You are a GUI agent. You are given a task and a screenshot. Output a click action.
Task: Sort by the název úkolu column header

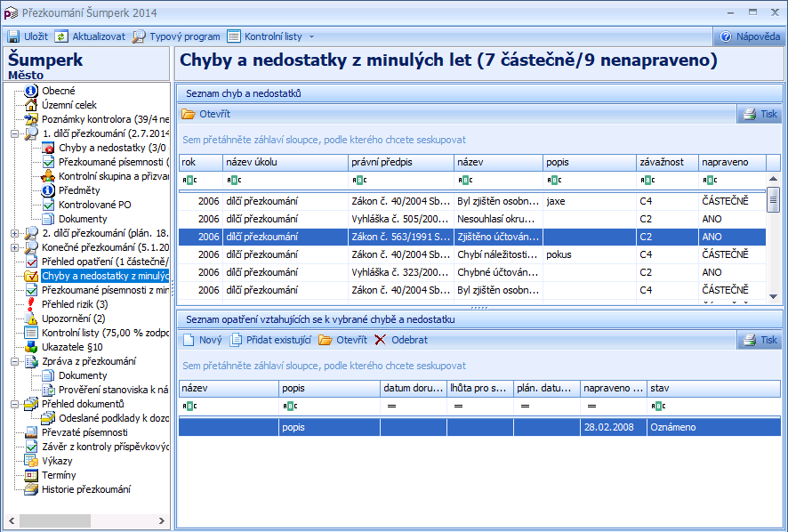coord(285,163)
